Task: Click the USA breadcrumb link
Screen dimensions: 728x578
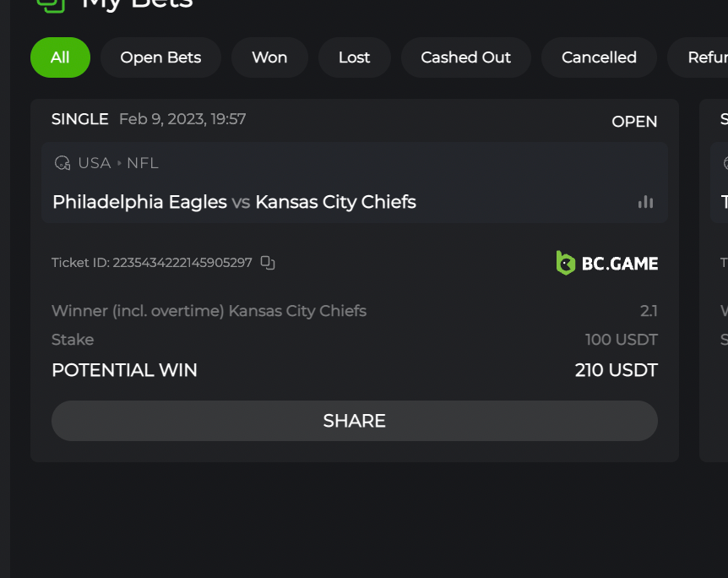Action: tap(94, 163)
